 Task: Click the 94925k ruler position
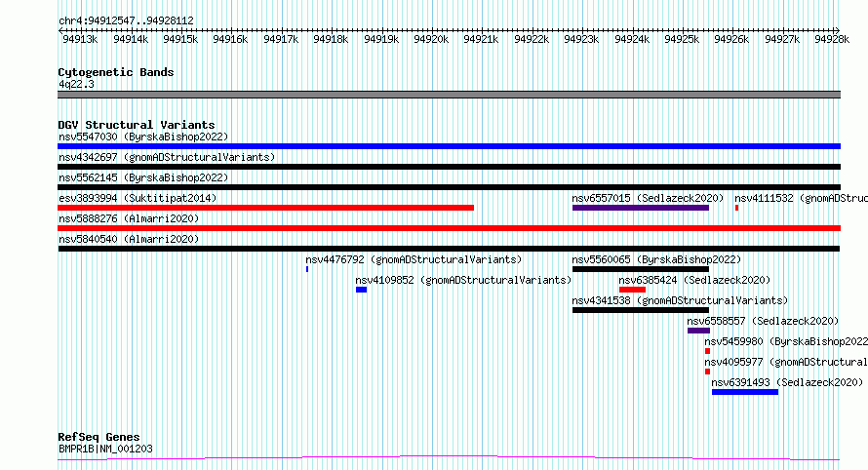[682, 39]
